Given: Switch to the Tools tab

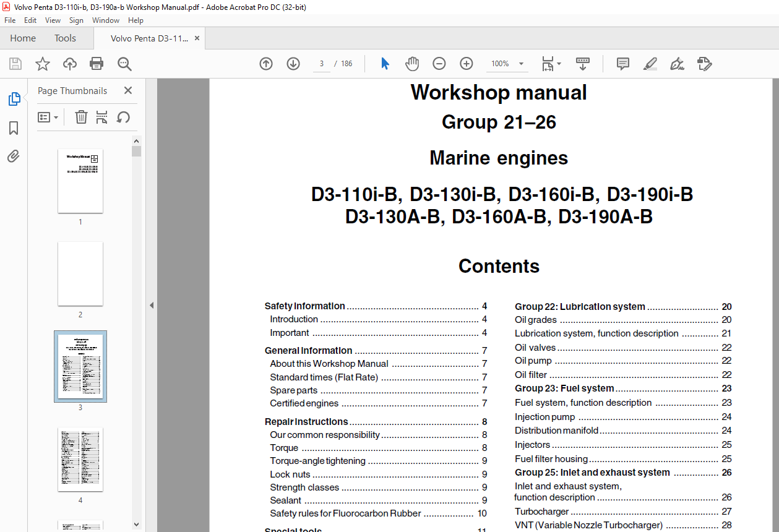Looking at the screenshot, I should [x=65, y=38].
